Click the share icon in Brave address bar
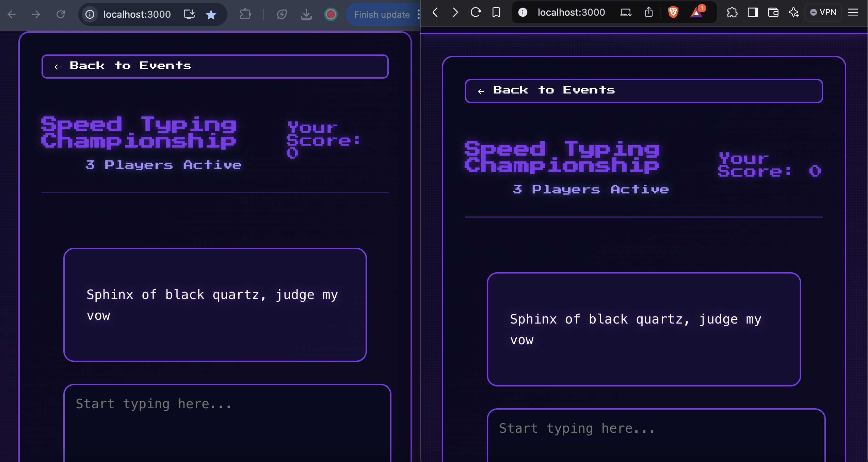 coord(648,13)
